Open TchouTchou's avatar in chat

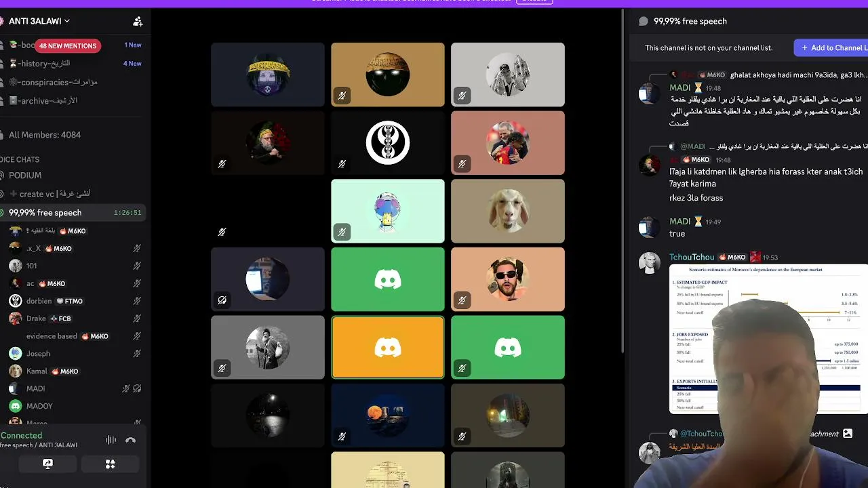coord(649,263)
